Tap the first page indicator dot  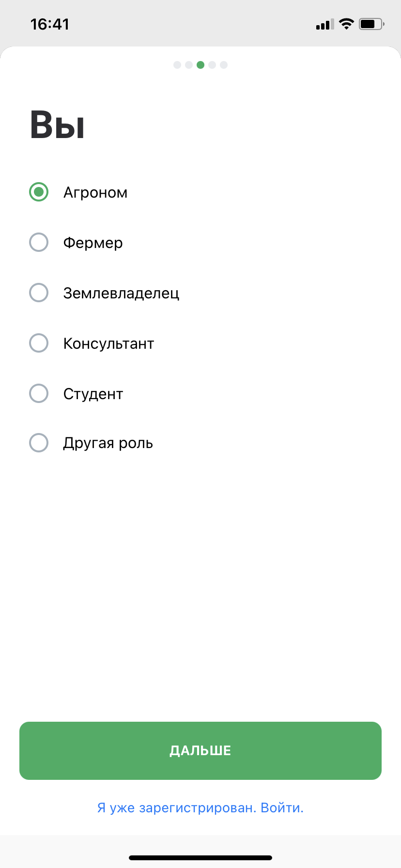[177, 65]
